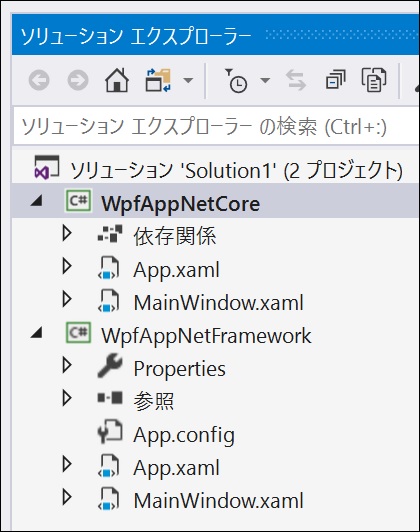Viewport: 420px width, 532px height.
Task: Click MainWindow.xaml icon under WpfAppNetFramework
Action: [109, 498]
